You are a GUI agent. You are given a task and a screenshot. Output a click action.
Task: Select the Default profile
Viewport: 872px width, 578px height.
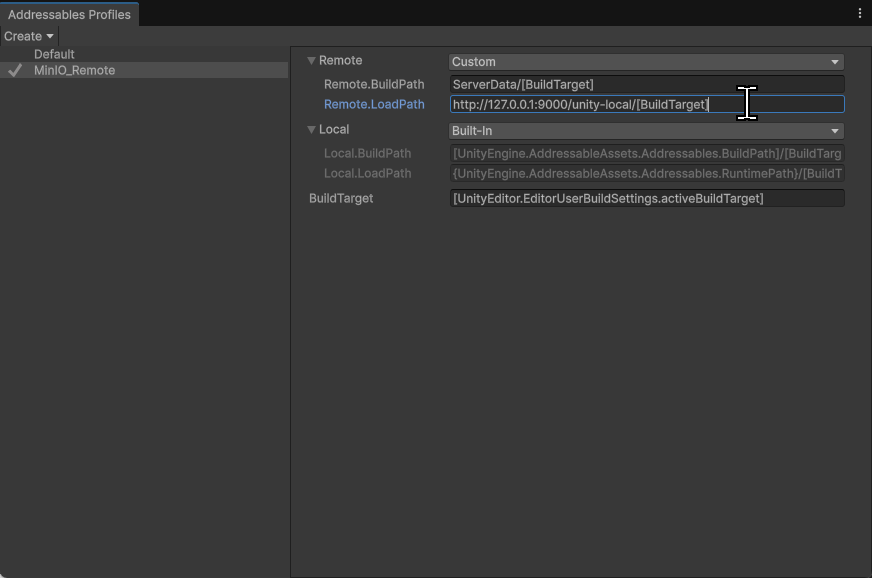click(54, 54)
